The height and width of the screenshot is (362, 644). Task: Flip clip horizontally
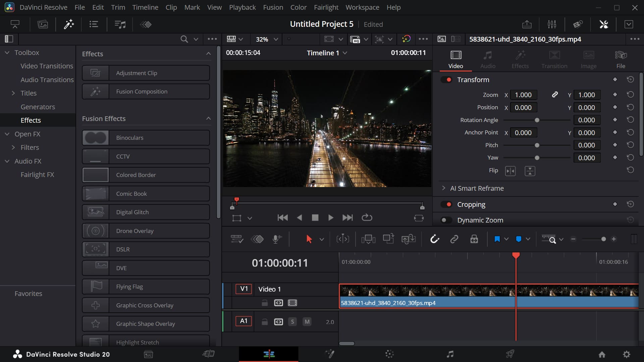[x=510, y=171]
